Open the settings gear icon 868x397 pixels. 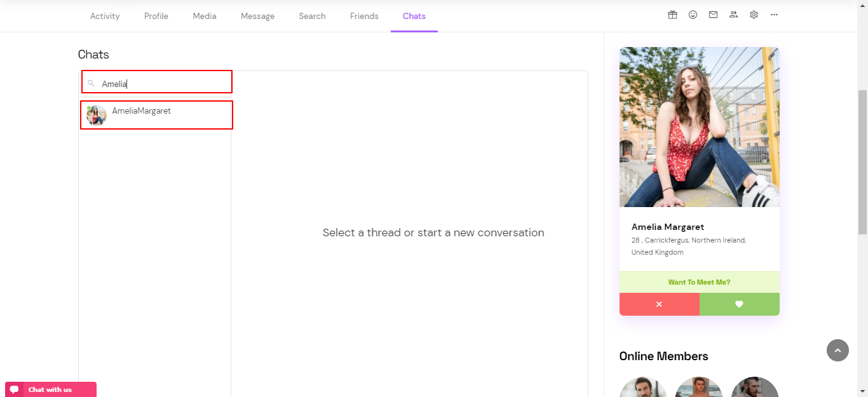[x=754, y=15]
